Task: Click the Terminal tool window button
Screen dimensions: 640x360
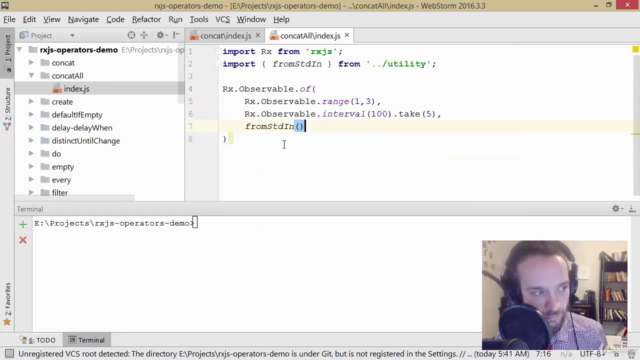Action: pos(87,340)
